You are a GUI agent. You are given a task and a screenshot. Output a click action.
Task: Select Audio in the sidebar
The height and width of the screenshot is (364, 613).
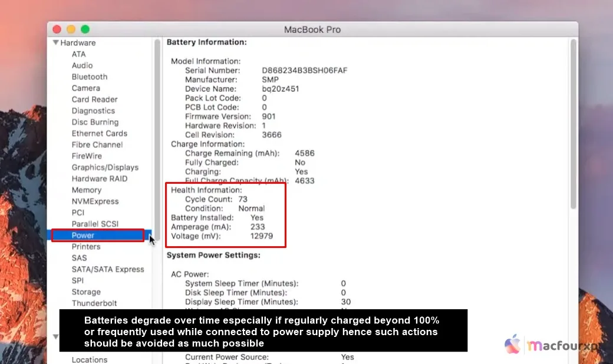(82, 65)
